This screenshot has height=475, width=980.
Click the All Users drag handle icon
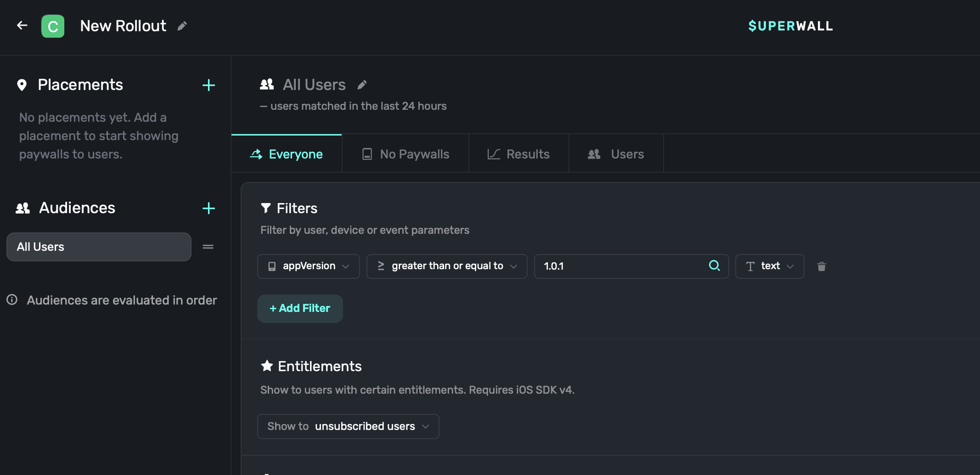[x=208, y=247]
